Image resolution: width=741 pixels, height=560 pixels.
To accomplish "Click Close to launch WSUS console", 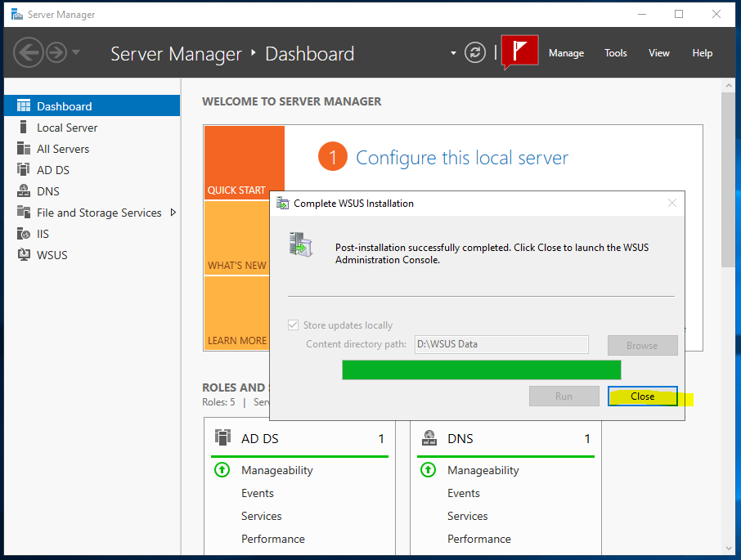I will [x=643, y=396].
